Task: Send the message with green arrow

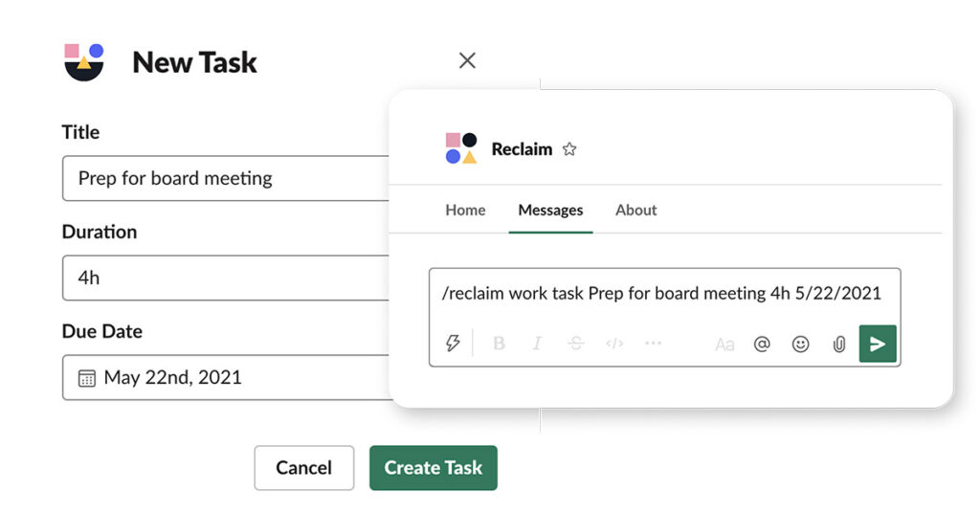Action: [878, 344]
